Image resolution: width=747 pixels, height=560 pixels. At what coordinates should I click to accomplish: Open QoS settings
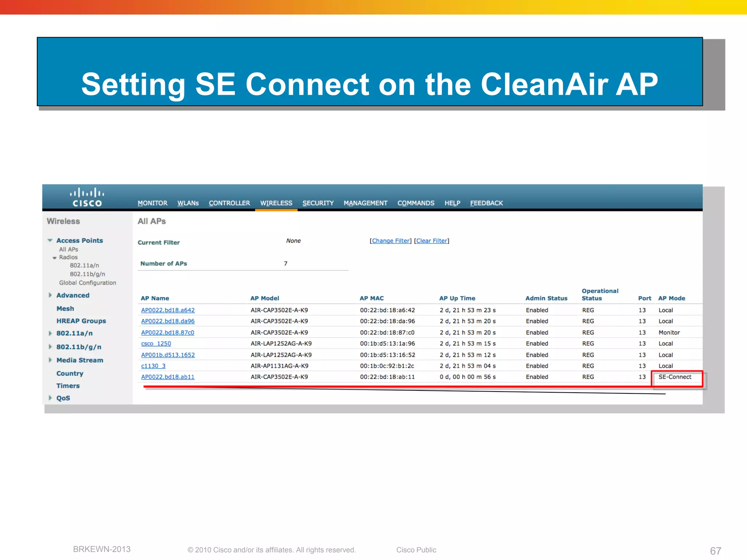(x=63, y=398)
